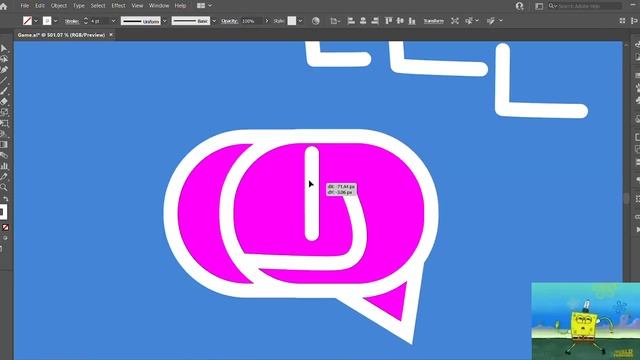Screen dimensions: 640x360
Task: Close the Game.ai document tab
Action: 111,35
